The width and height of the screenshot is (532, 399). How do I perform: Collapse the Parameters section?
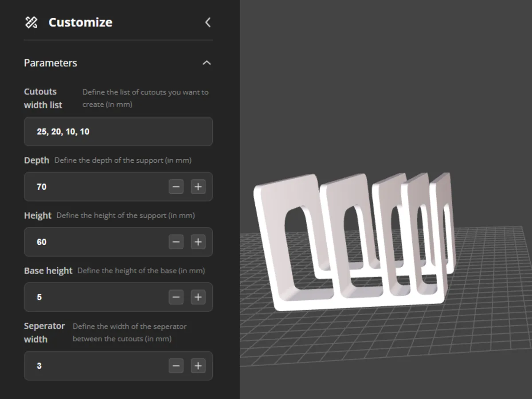tap(207, 63)
